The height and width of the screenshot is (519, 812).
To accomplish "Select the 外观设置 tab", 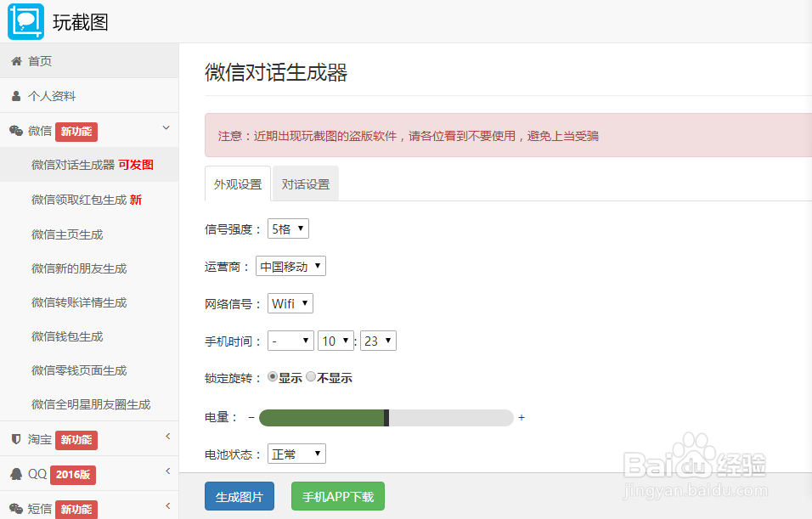I will click(x=237, y=183).
